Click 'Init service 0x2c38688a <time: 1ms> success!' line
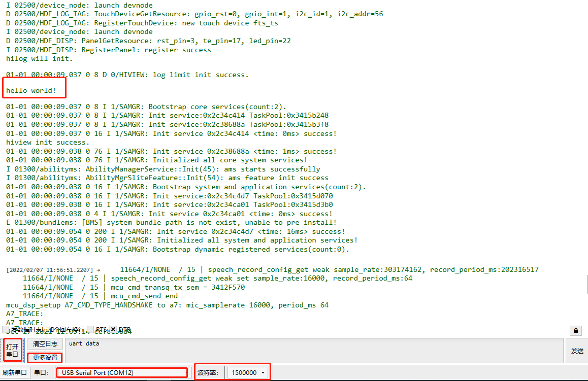This screenshot has height=381, width=588. point(172,151)
